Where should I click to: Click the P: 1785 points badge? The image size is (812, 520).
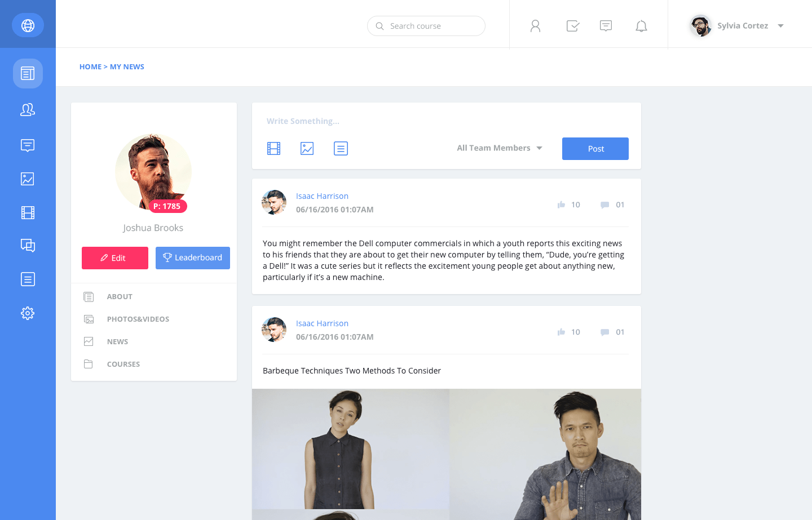(x=167, y=206)
